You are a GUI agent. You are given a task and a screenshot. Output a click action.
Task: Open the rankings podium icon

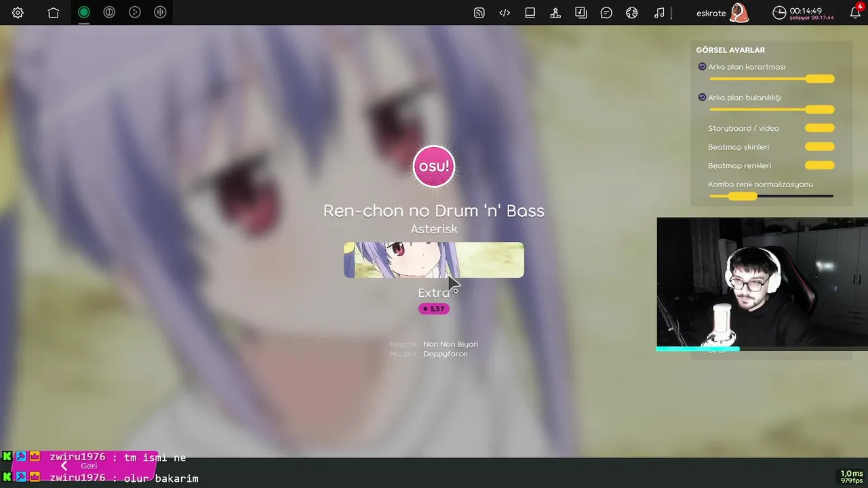[x=555, y=13]
